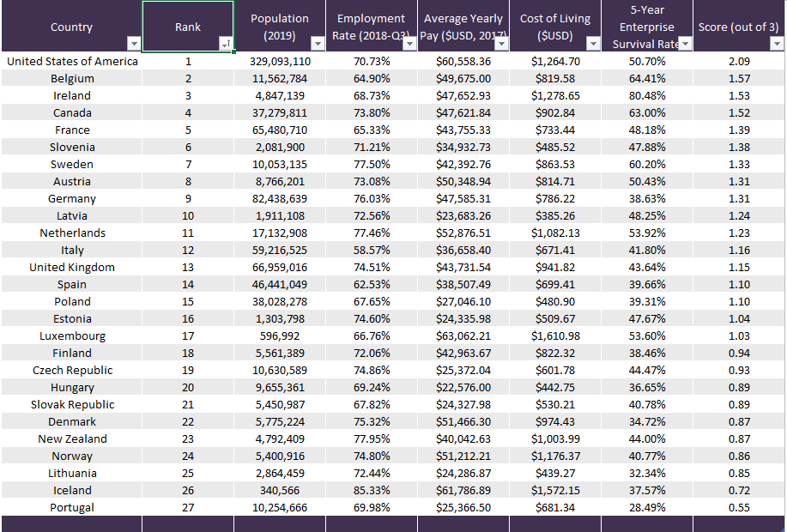Click the United States of America cell
The image size is (787, 532).
coord(72,61)
